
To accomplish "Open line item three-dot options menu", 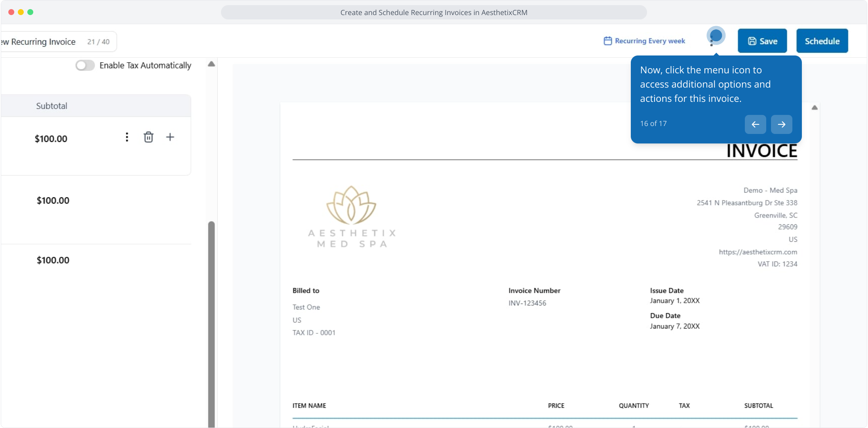I will point(127,137).
